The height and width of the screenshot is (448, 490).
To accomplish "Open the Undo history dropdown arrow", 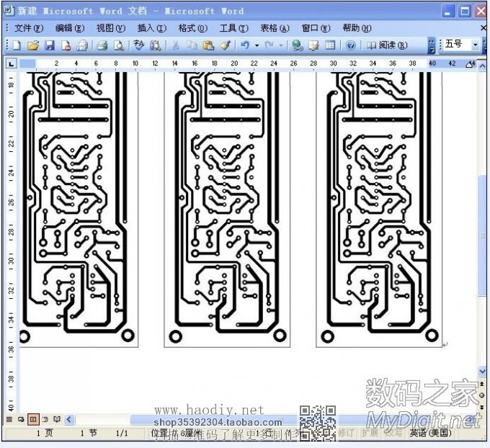I will [257, 45].
